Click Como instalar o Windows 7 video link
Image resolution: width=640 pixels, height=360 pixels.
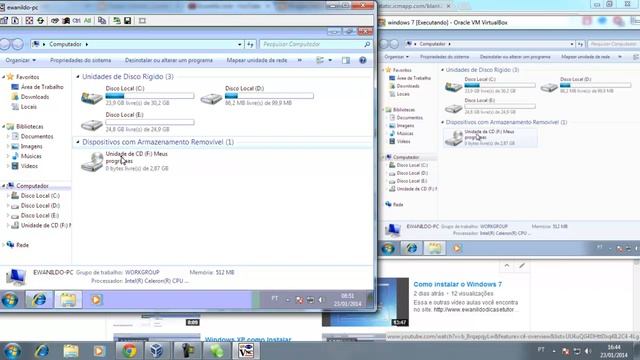[458, 284]
